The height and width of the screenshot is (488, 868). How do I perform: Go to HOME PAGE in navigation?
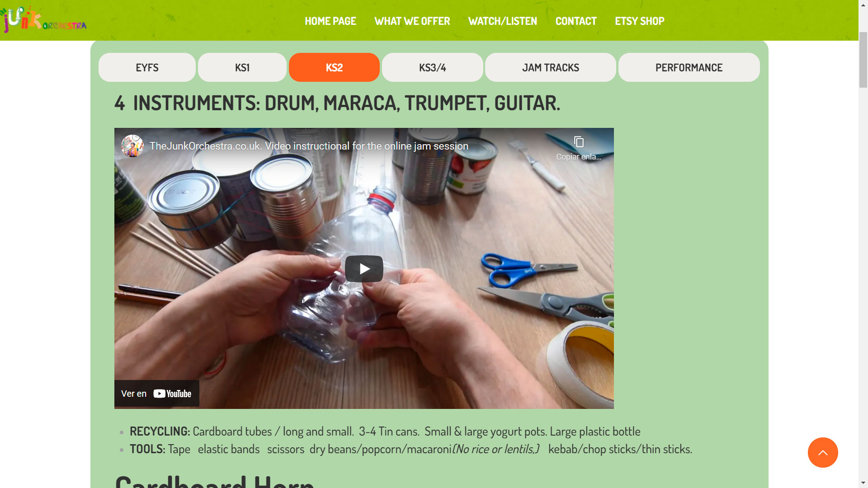(x=330, y=21)
